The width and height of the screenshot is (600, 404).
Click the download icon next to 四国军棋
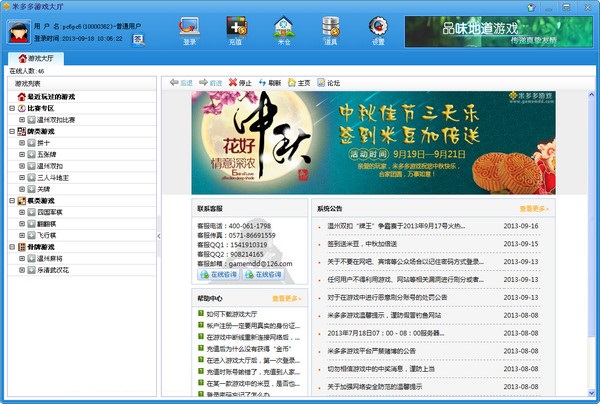point(31,212)
